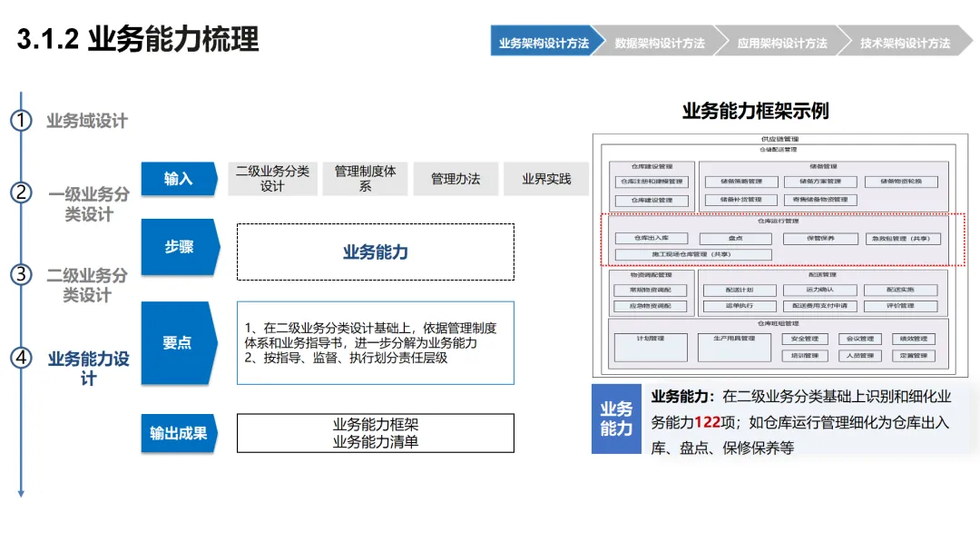Select the 管理办法 input box
980x552 pixels.
coord(456,179)
